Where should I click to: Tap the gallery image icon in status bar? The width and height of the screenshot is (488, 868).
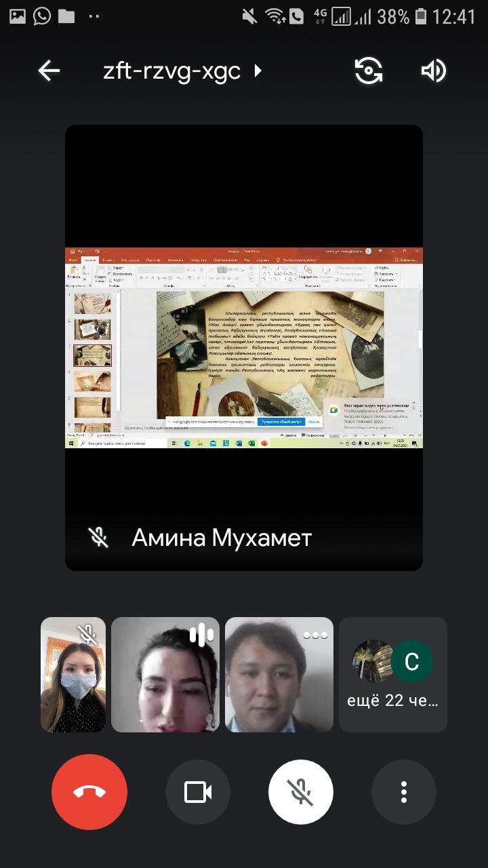point(17,16)
